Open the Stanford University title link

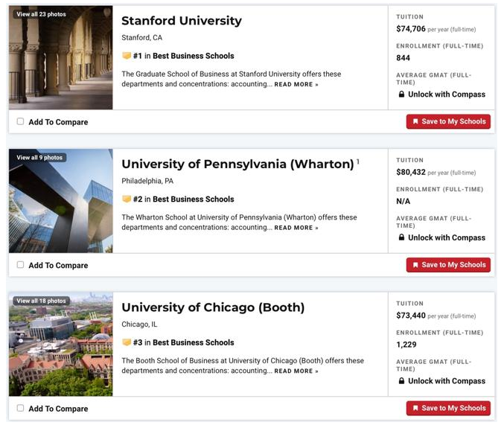click(182, 21)
